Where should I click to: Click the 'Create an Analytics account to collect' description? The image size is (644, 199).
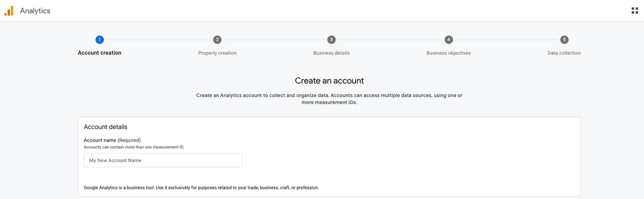[330, 98]
